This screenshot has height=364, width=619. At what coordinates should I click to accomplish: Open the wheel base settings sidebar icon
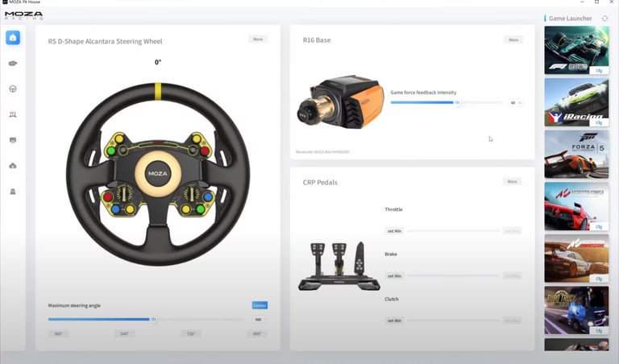pos(13,63)
